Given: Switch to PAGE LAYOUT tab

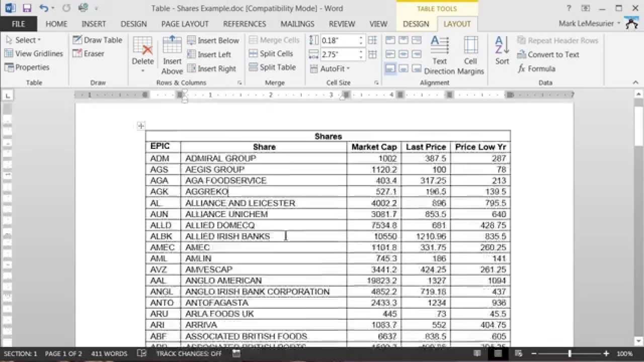Looking at the screenshot, I should [x=185, y=24].
